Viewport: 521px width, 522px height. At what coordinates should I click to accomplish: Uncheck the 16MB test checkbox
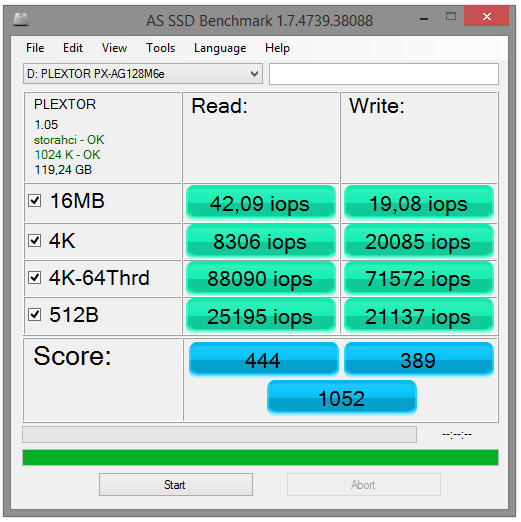click(35, 201)
